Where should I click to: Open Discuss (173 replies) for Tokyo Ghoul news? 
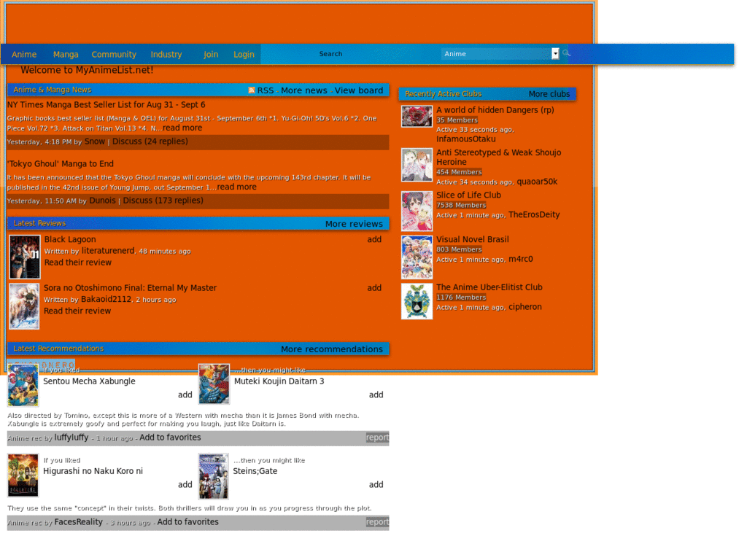pos(162,201)
